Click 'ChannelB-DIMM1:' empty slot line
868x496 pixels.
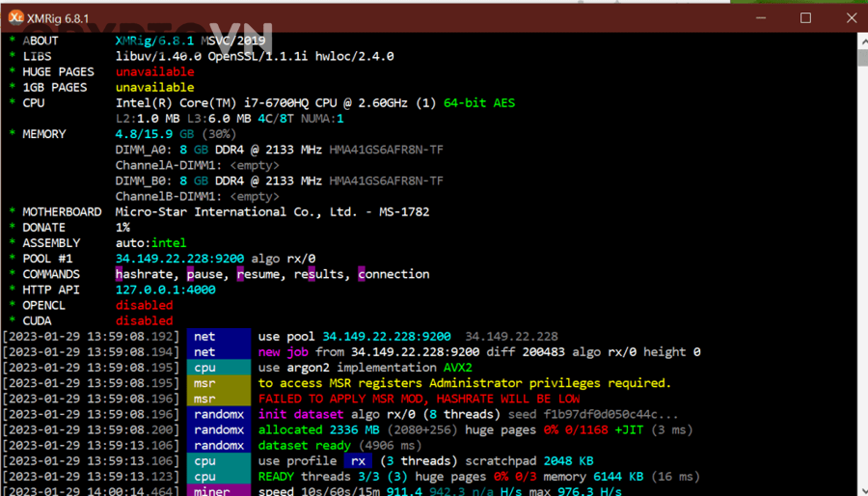[x=197, y=196]
